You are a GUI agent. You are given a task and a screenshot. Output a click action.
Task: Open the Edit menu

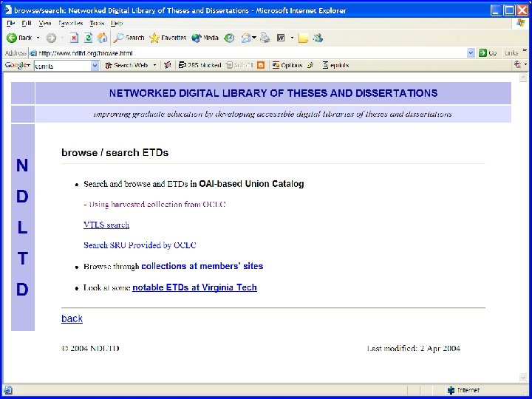point(27,23)
